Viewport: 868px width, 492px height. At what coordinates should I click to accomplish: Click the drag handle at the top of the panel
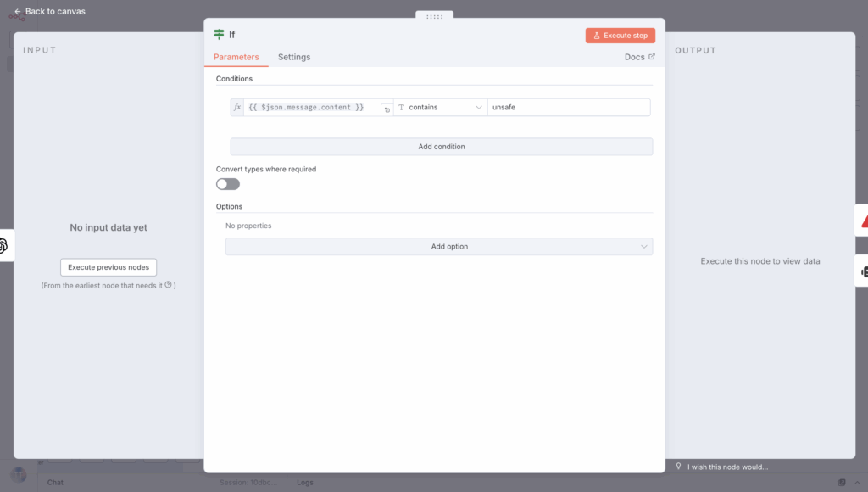(x=434, y=16)
